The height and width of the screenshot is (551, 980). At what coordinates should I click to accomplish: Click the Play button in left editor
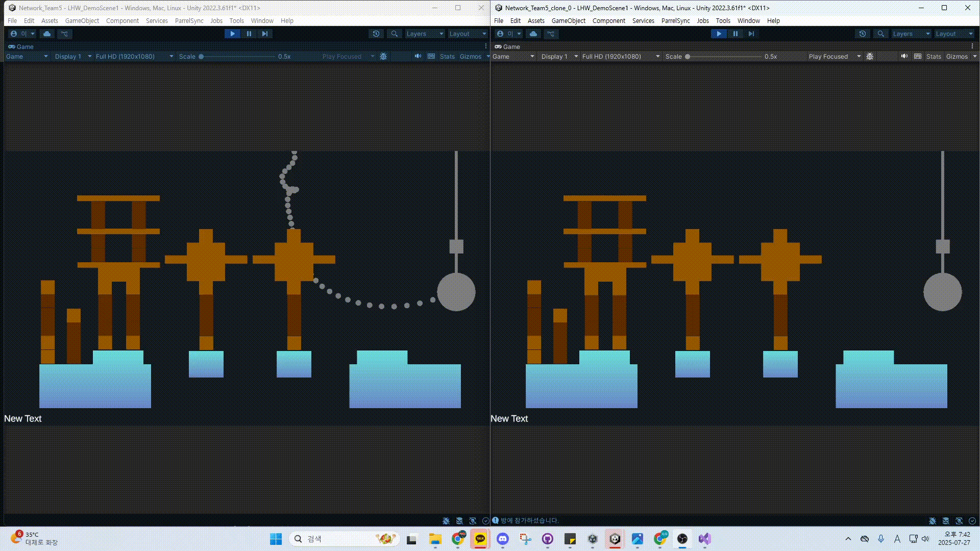(232, 34)
